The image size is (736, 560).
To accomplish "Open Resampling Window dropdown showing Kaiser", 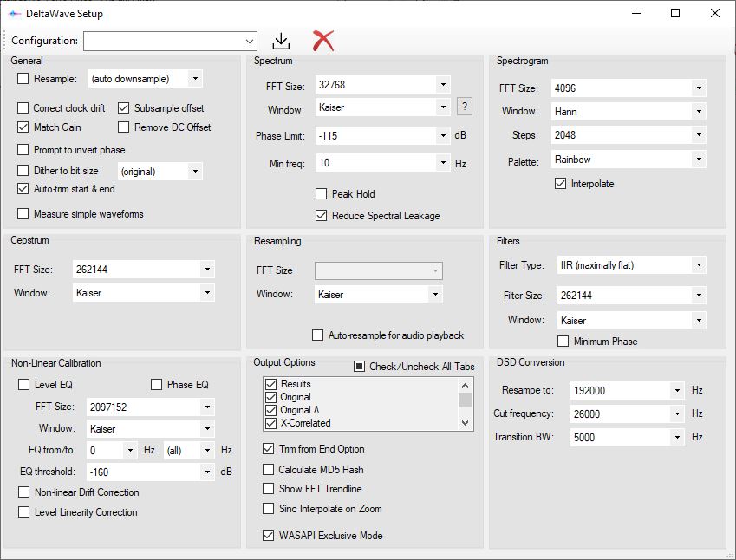I will 378,295.
